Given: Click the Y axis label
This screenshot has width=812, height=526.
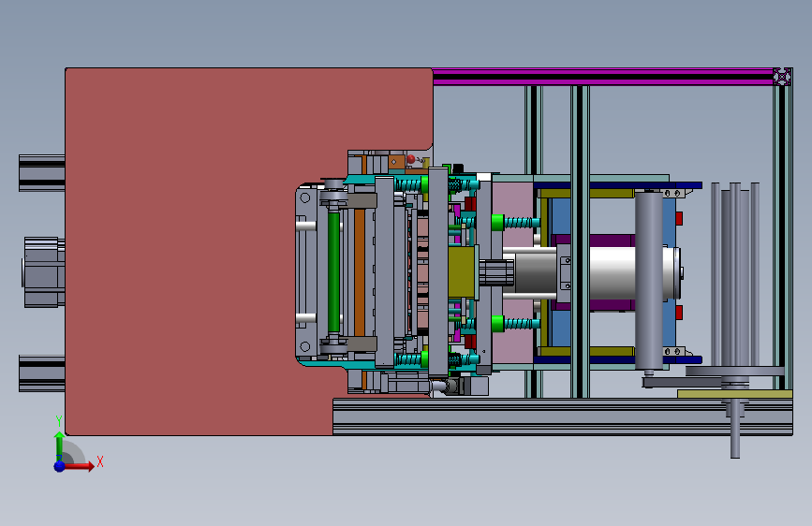Looking at the screenshot, I should point(59,421).
